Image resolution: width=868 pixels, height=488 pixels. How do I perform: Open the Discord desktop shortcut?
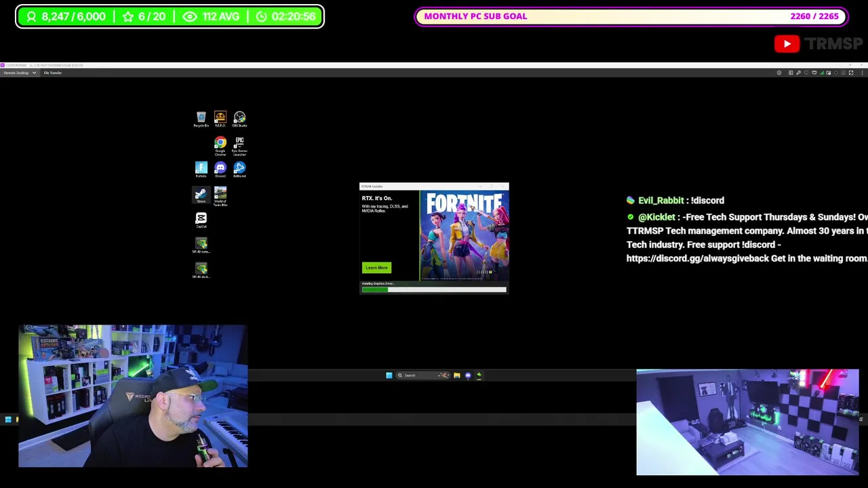pos(220,169)
